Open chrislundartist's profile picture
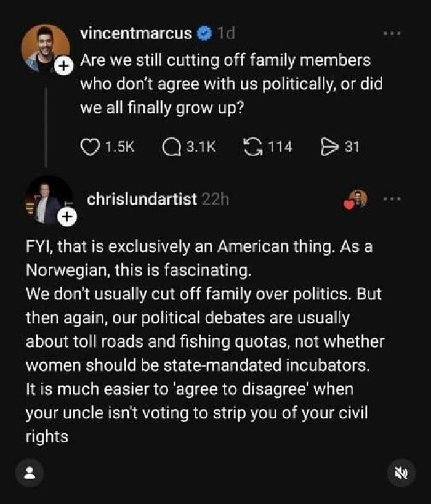The height and width of the screenshot is (504, 431). (43, 196)
